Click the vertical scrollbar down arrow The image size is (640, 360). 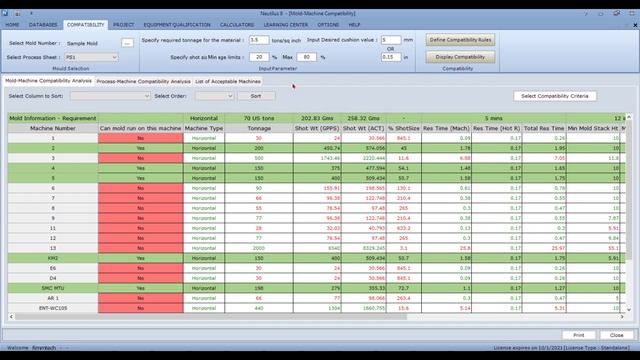coord(629,310)
